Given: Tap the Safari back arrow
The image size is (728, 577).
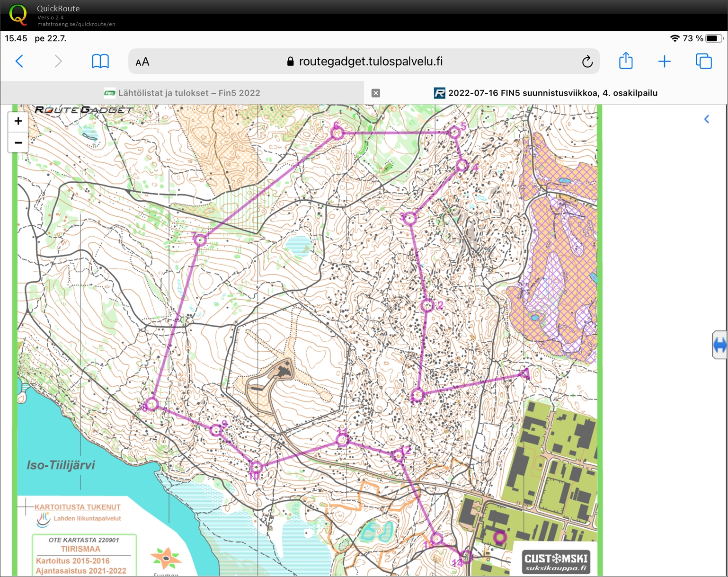Looking at the screenshot, I should (x=19, y=61).
